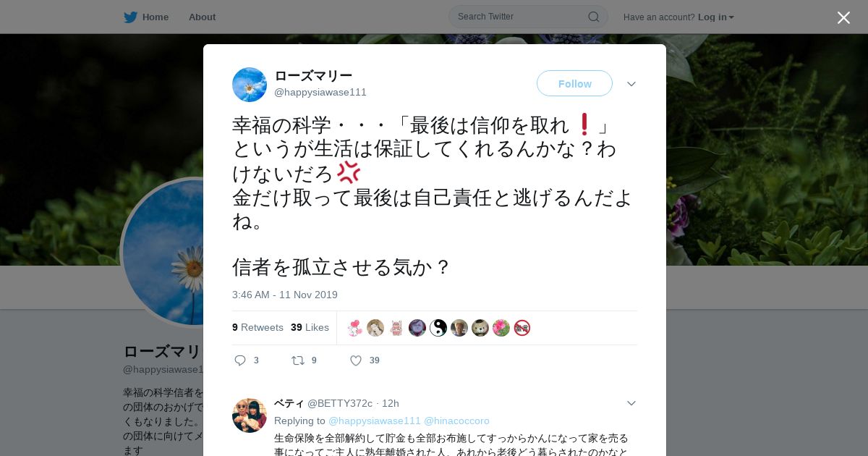The image size is (868, 456).
Task: Open the @hinacoccoro mention link
Action: coord(456,421)
